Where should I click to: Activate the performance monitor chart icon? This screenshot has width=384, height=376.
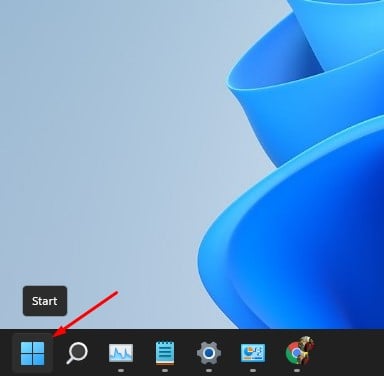tap(121, 353)
